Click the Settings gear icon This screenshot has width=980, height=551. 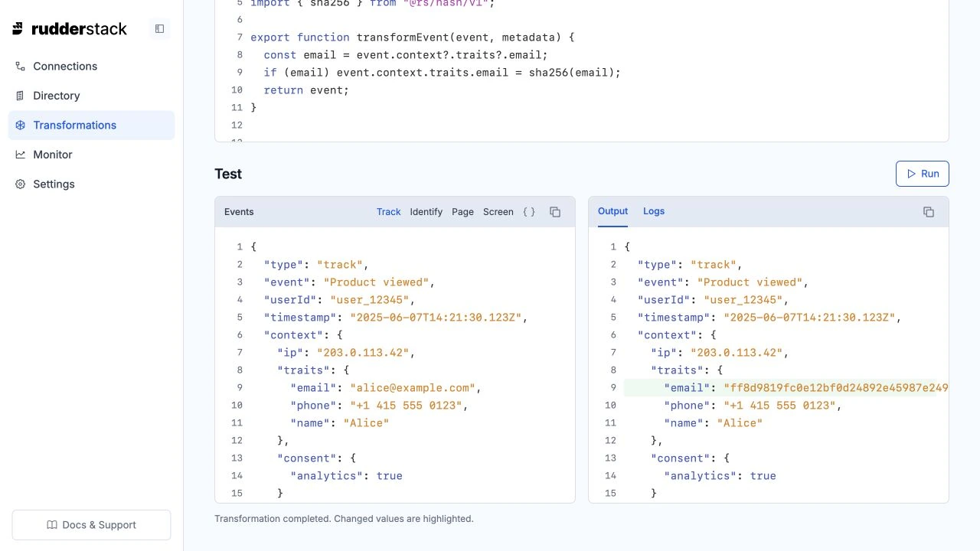pyautogui.click(x=20, y=184)
